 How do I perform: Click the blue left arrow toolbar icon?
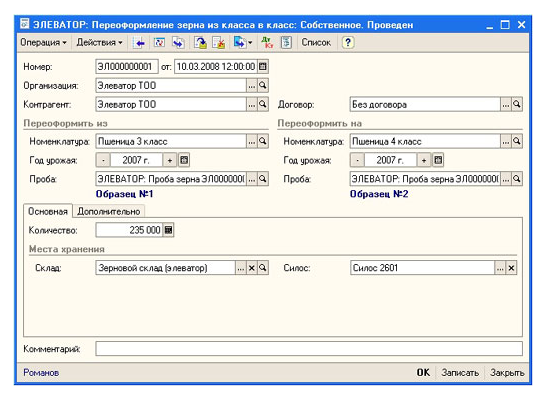point(139,43)
